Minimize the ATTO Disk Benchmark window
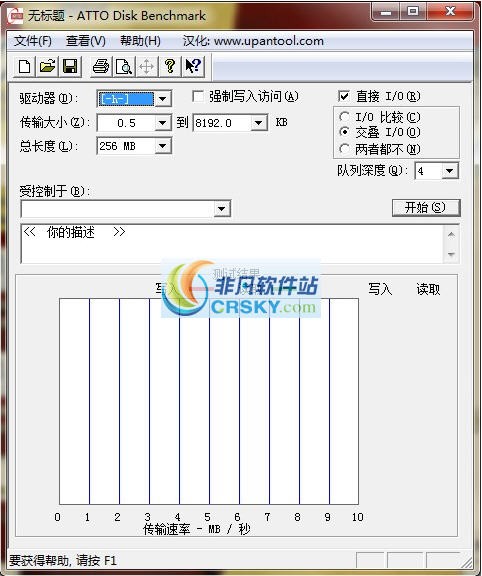The image size is (482, 576). 386,12
